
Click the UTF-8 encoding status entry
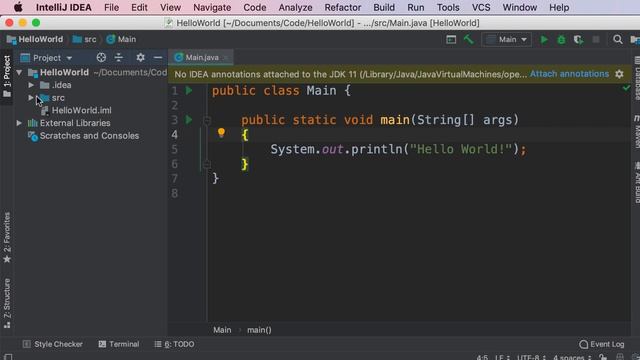[531, 357]
